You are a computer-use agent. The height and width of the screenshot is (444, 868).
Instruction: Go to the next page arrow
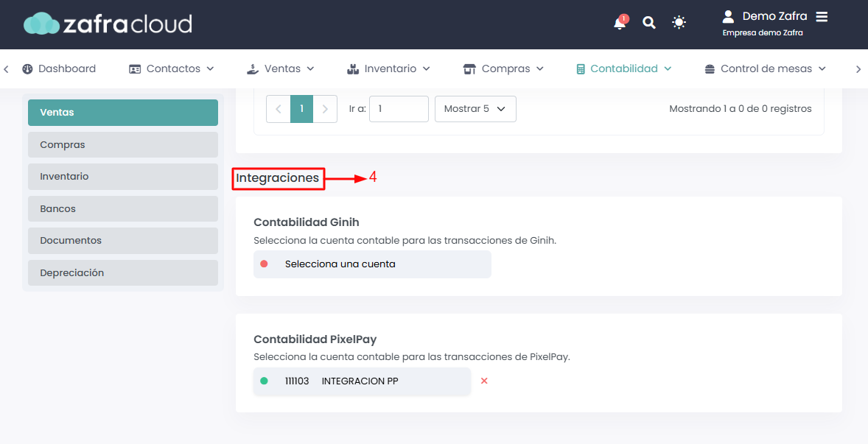point(325,109)
